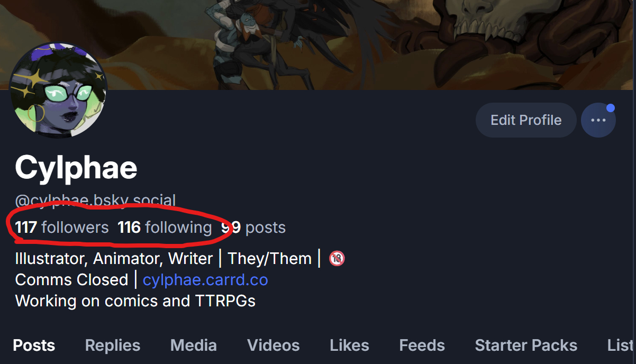Switch to the Media tab
This screenshot has height=364, width=636.
pos(194,345)
